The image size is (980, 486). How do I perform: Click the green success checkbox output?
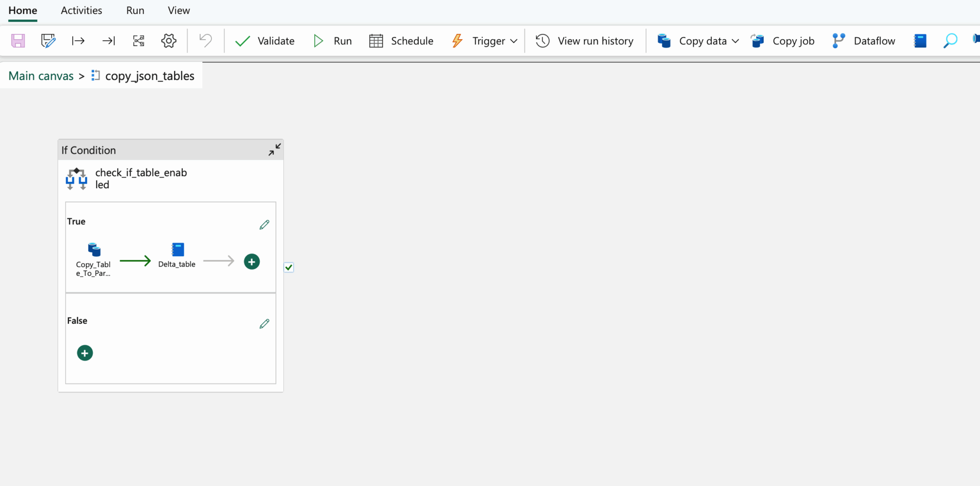click(289, 267)
